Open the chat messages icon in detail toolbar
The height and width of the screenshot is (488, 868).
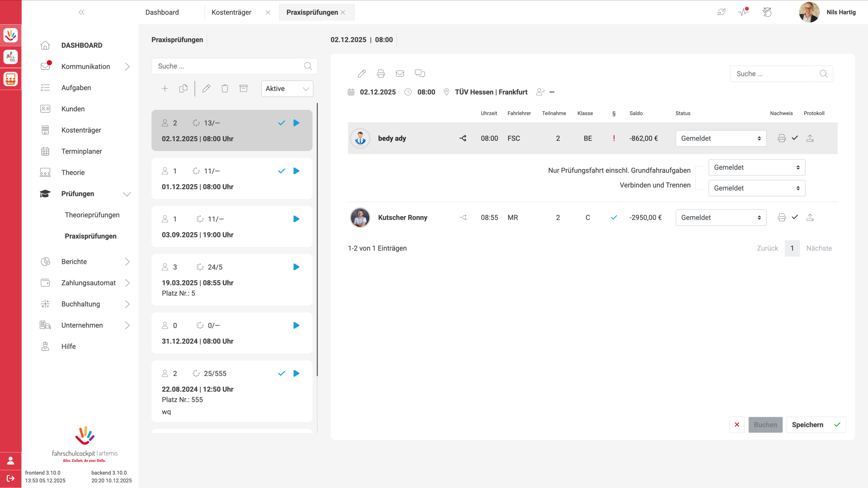tap(420, 74)
